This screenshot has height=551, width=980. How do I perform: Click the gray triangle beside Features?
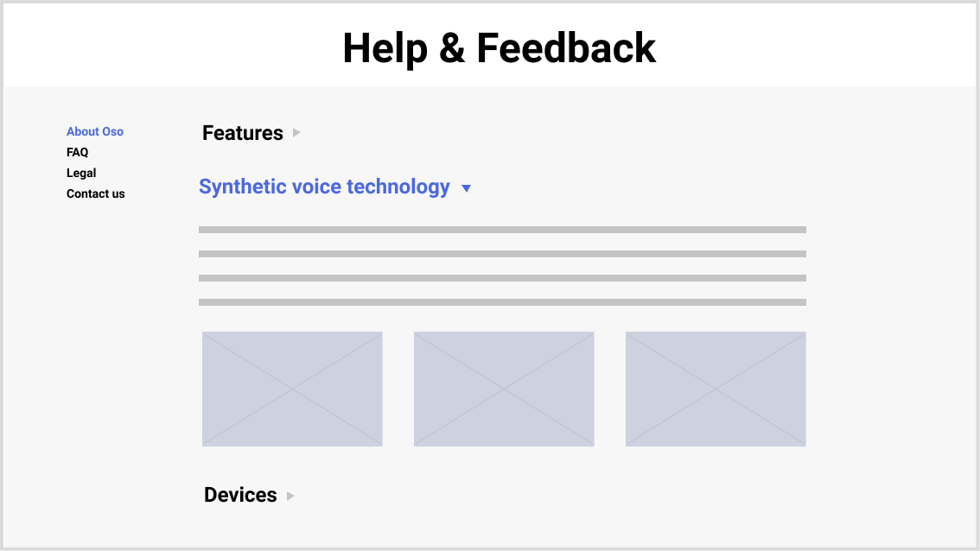297,132
